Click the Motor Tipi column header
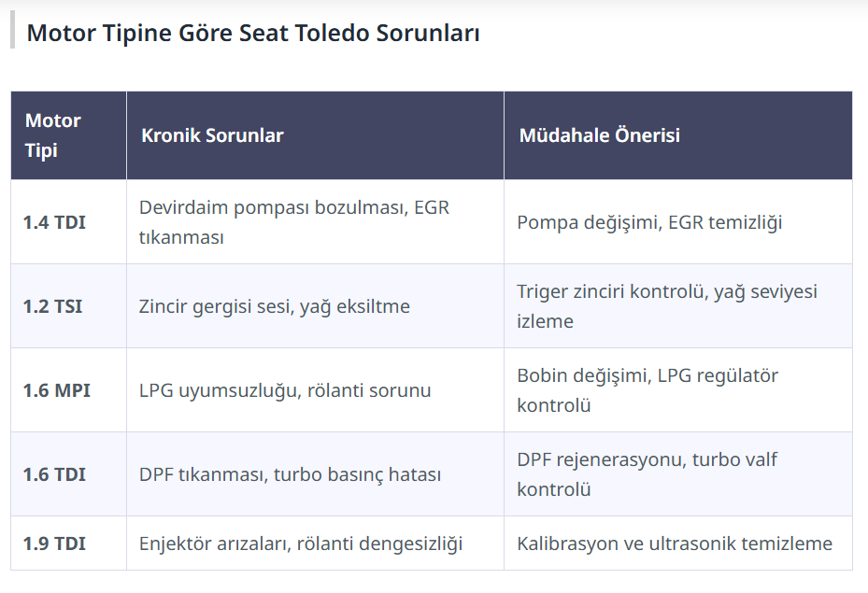The image size is (868, 593). [x=53, y=135]
